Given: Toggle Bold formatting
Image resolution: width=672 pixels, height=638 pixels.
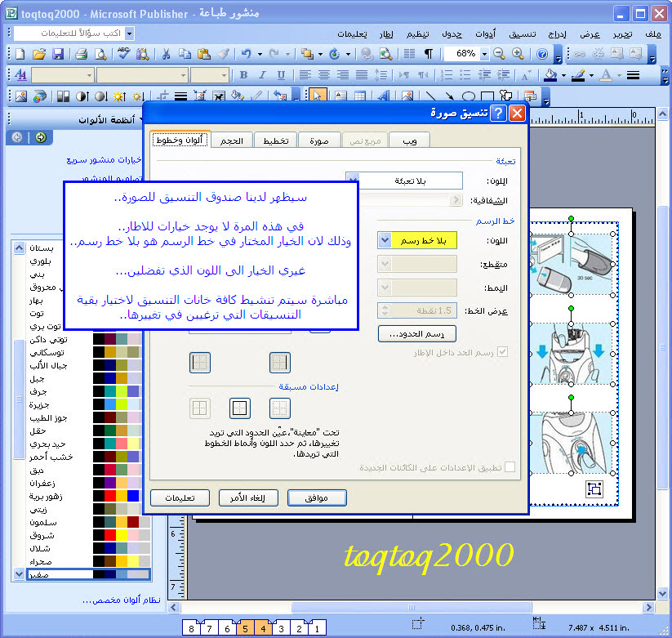Looking at the screenshot, I should (x=243, y=75).
